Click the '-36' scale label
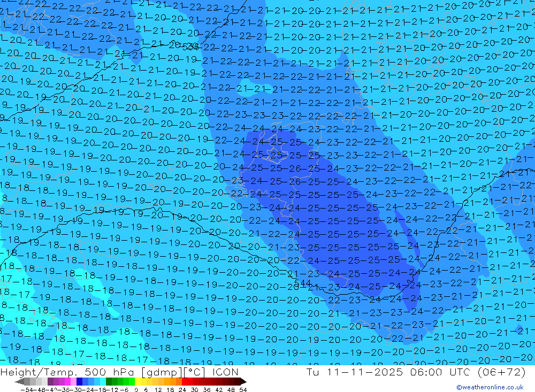Viewport: 535px width, 392px height. (x=64, y=390)
